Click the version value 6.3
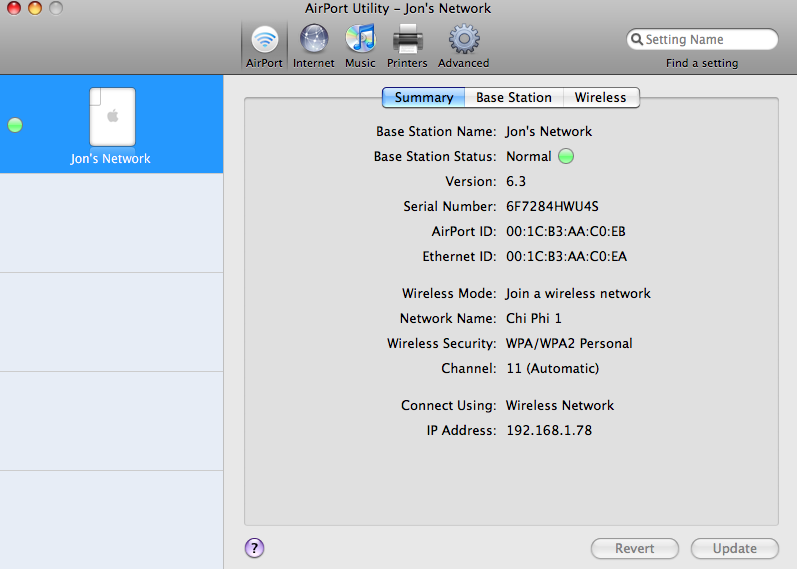Screen dimensions: 797x569 [516, 182]
